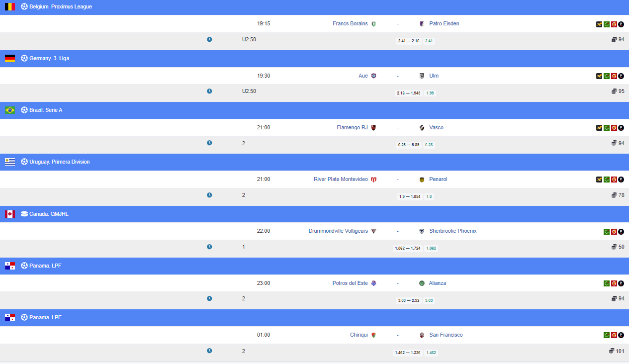Open the Vasco team link
The width and height of the screenshot is (629, 364).
point(437,128)
